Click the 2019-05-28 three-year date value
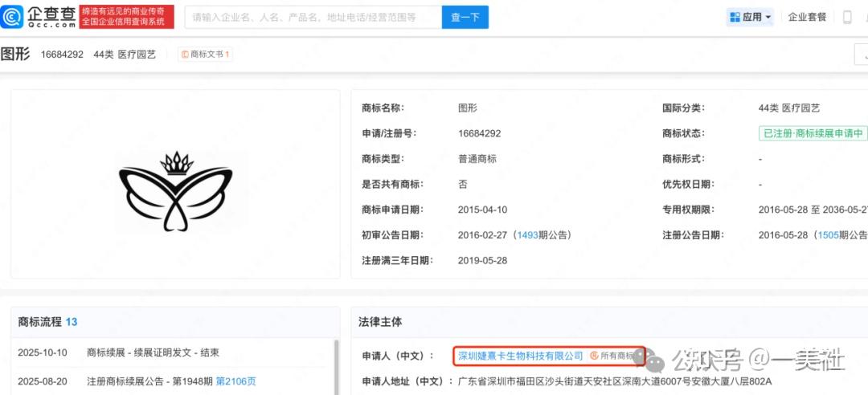The height and width of the screenshot is (395, 868). coord(483,261)
